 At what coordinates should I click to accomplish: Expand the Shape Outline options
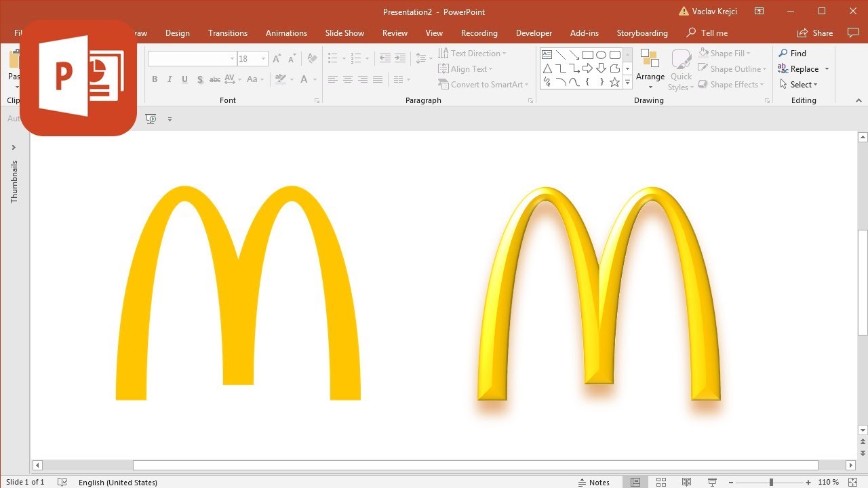pyautogui.click(x=764, y=68)
